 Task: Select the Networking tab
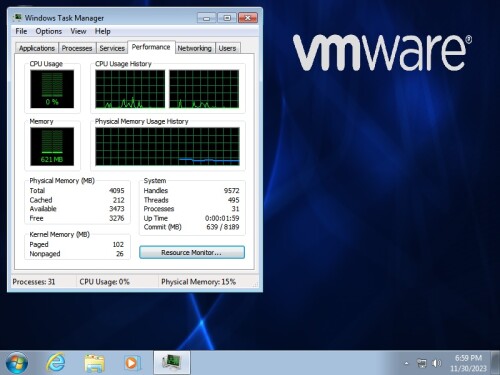tap(195, 48)
